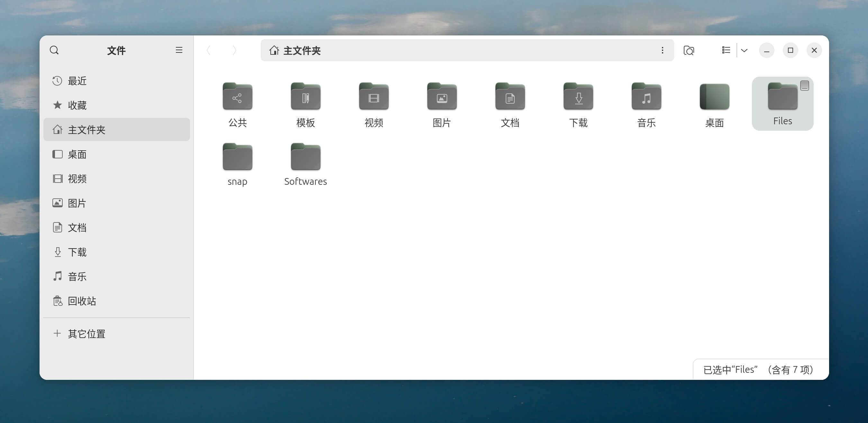This screenshot has height=423, width=868.
Task: Click the search icon in the sidebar header
Action: pyautogui.click(x=54, y=50)
